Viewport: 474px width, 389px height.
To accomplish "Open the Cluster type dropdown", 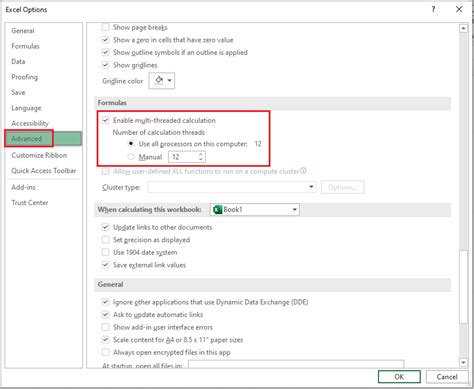I will (x=232, y=187).
